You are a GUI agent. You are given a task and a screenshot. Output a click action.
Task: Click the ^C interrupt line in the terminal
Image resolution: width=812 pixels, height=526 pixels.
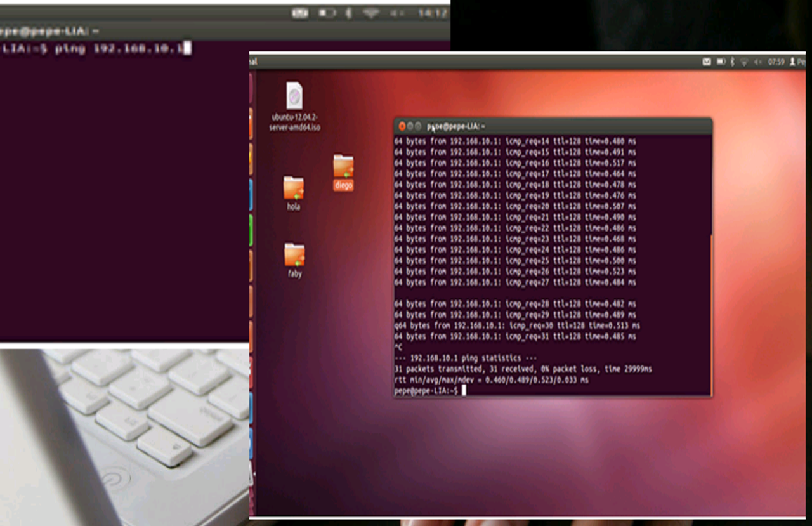[x=398, y=347]
